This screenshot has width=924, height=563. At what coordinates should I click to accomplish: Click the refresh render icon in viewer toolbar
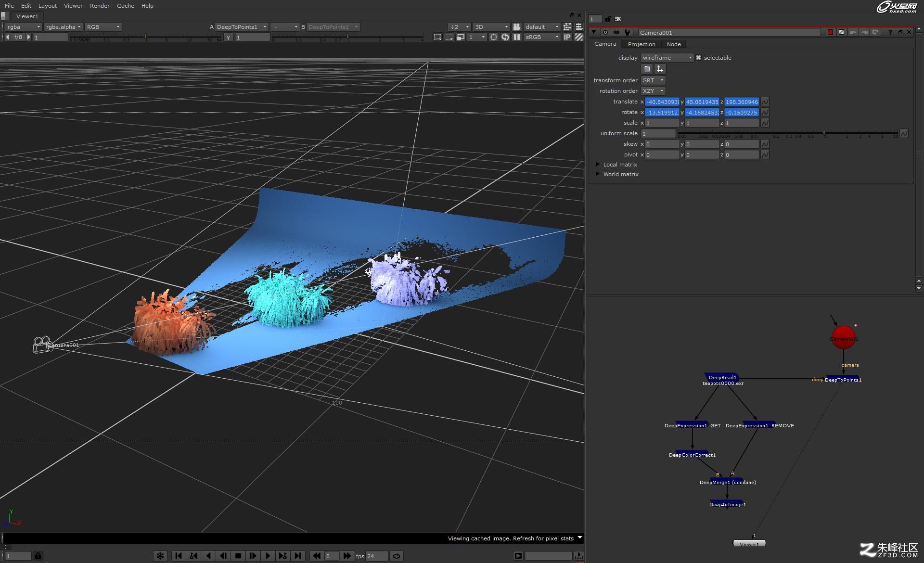point(505,37)
